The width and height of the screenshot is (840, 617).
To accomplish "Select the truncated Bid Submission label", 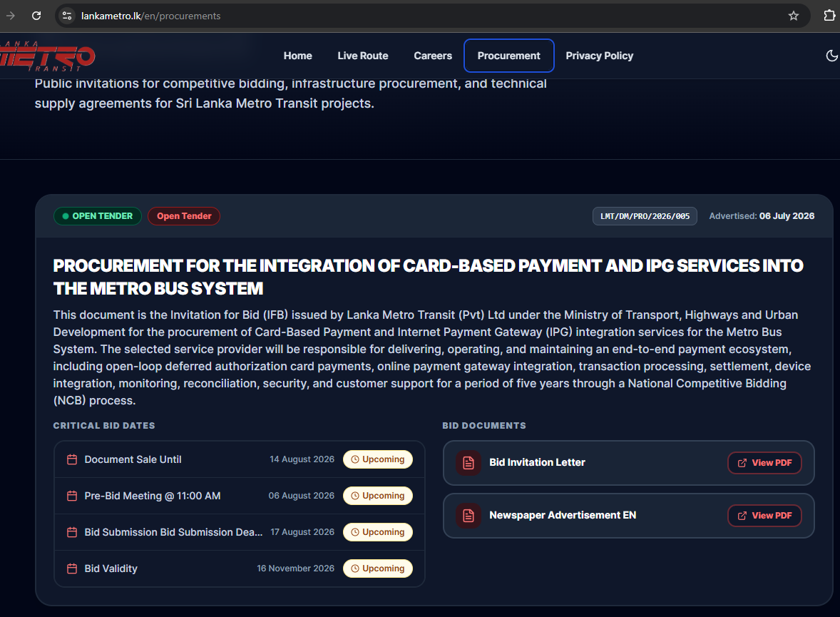I will 173,532.
